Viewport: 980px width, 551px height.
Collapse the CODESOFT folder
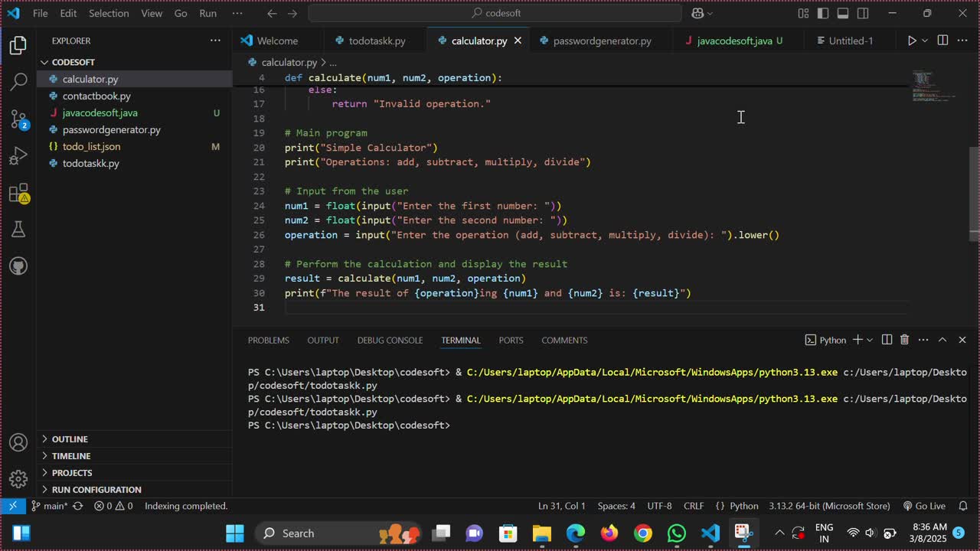click(73, 62)
